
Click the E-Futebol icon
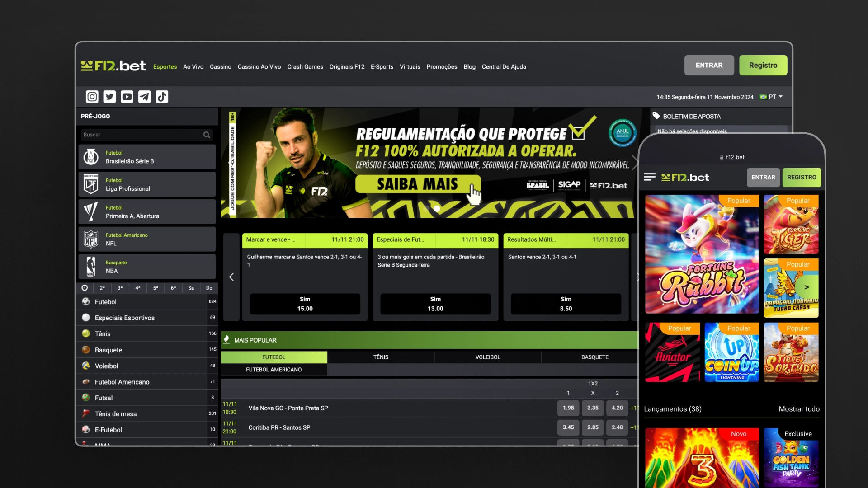tap(86, 430)
